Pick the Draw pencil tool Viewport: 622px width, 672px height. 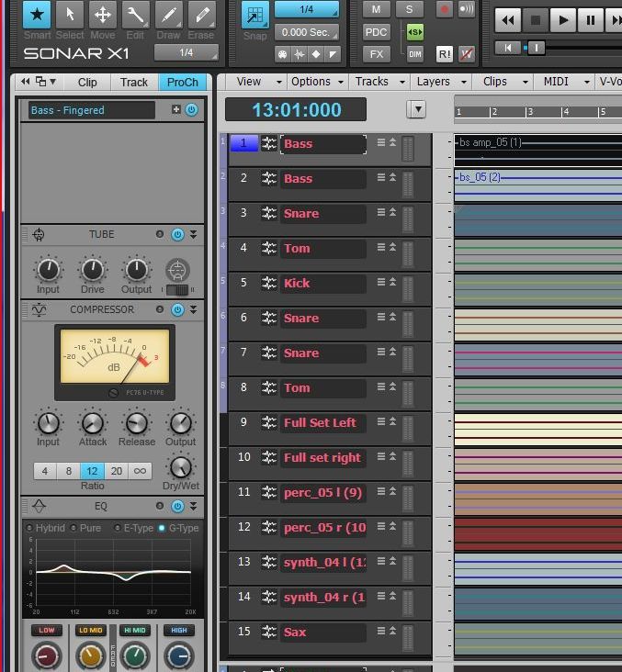(x=168, y=16)
